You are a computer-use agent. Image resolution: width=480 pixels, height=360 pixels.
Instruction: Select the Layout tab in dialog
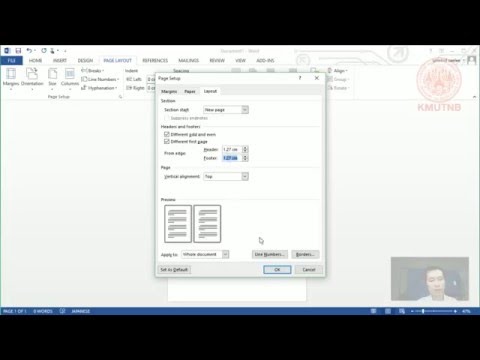pyautogui.click(x=210, y=91)
